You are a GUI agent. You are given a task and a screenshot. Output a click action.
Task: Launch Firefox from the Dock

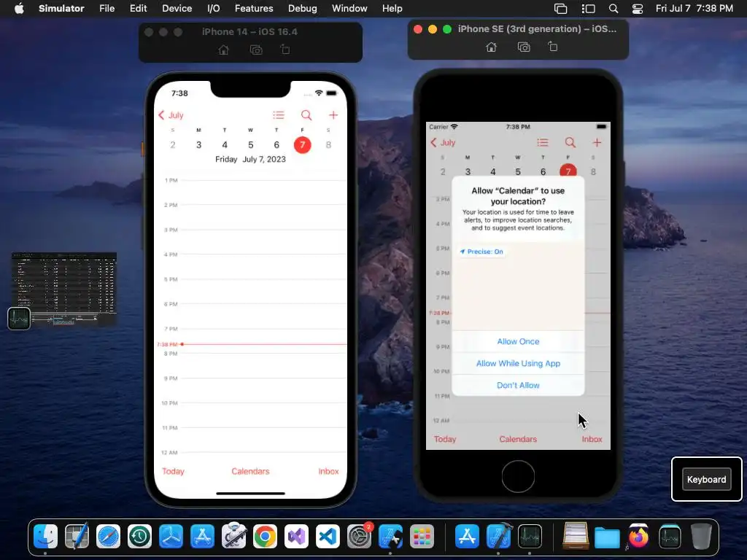pyautogui.click(x=638, y=537)
